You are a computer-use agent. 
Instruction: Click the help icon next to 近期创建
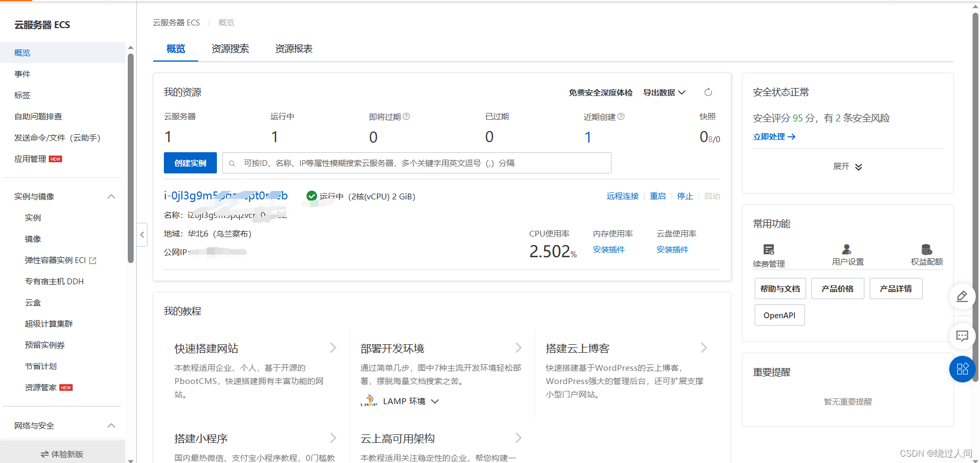tap(621, 117)
